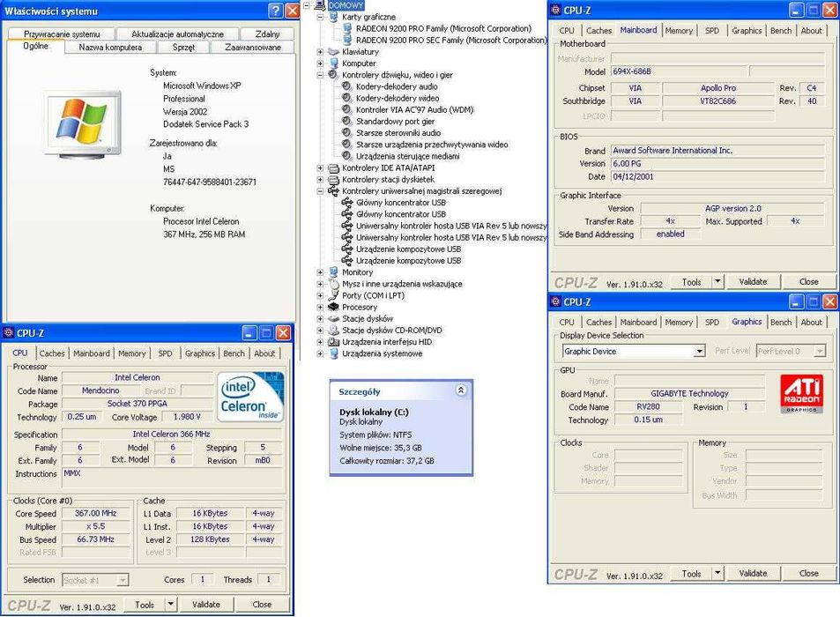
Task: Click the Urządzenia systemowe icon
Action: [333, 353]
